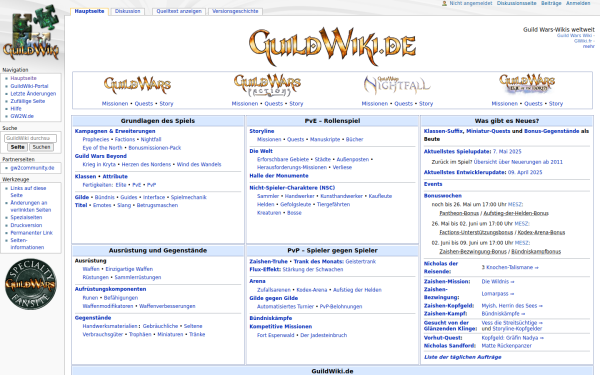Open Automatisiertes Turnier link

(x=285, y=307)
